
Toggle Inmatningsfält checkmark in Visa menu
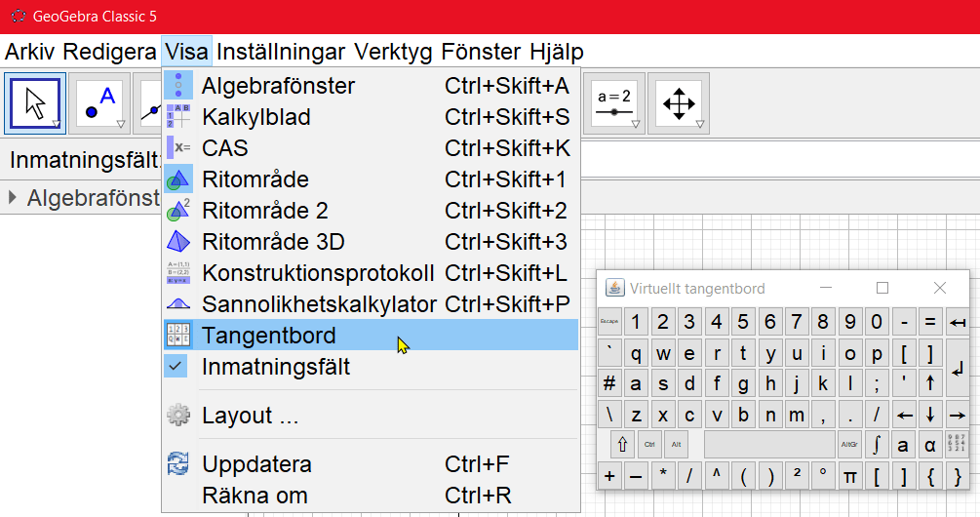tap(276, 368)
